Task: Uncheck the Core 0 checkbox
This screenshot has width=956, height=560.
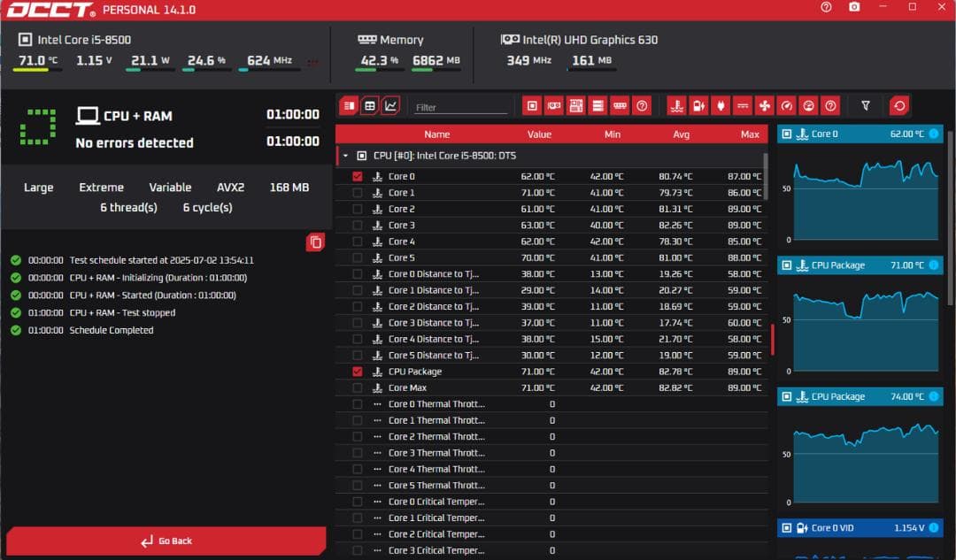Action: [358, 176]
